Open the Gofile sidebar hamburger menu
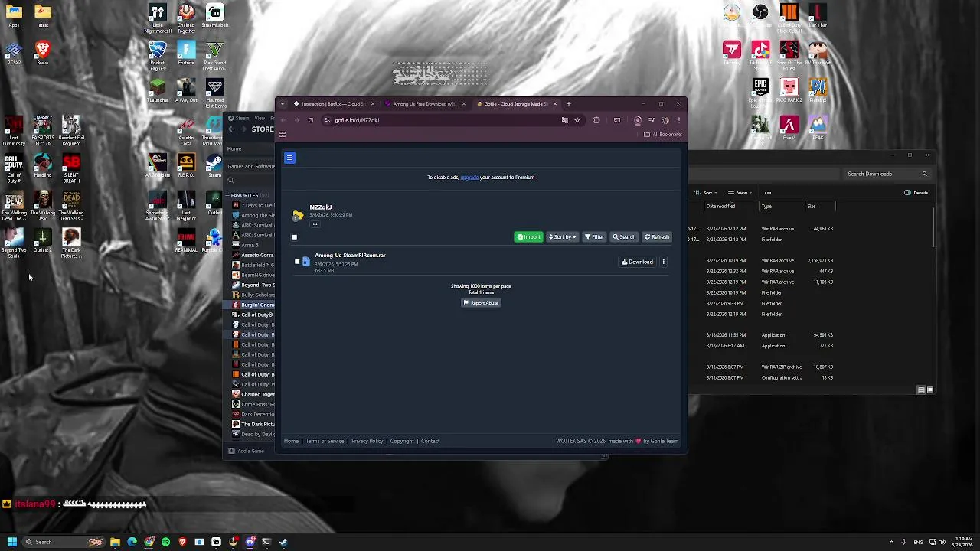 coord(289,158)
